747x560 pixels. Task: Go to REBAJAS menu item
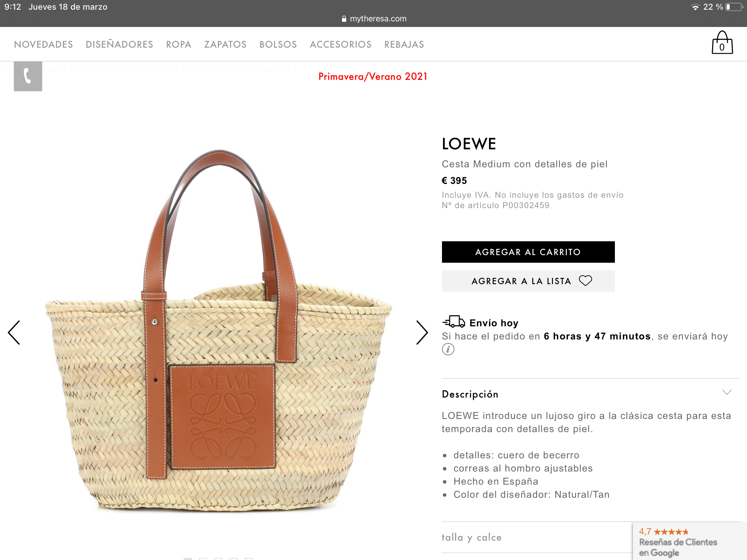click(404, 45)
